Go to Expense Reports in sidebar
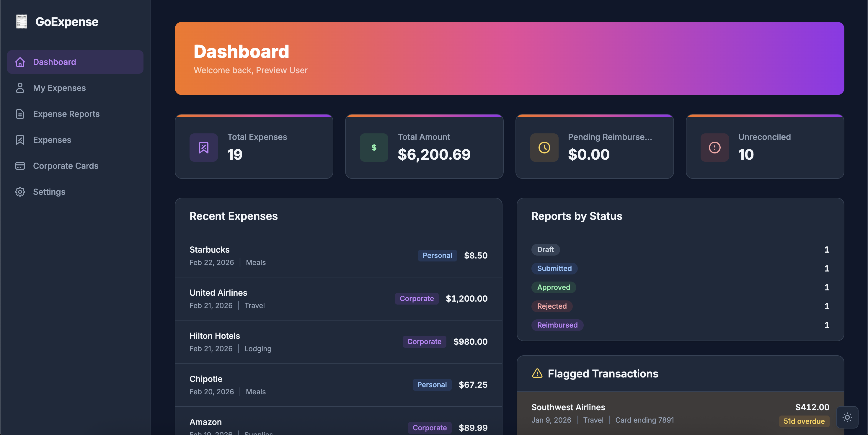The height and width of the screenshot is (435, 868). point(66,114)
